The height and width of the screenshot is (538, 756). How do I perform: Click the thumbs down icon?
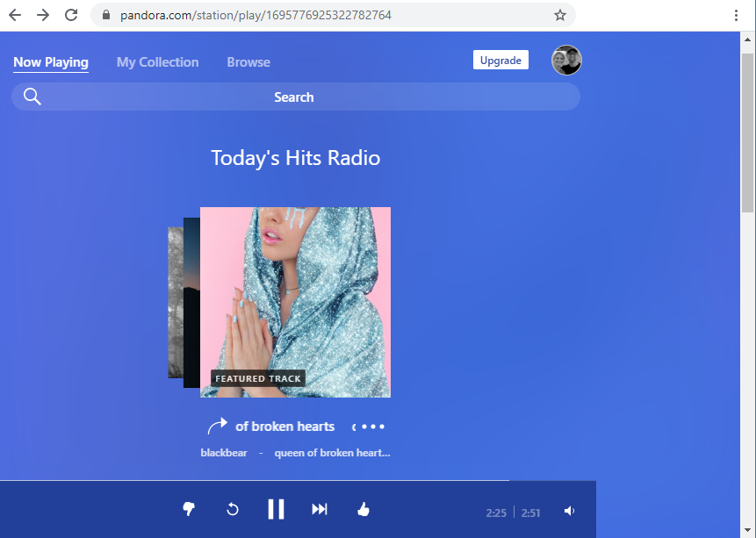point(188,510)
